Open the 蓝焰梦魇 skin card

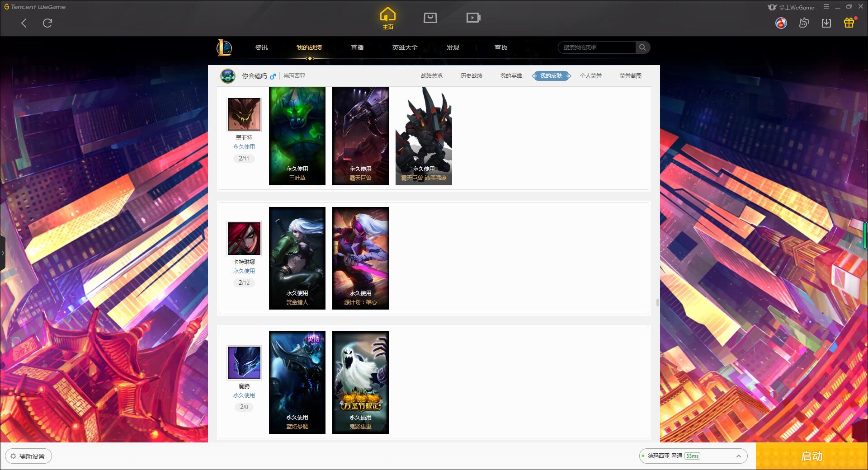coord(297,382)
